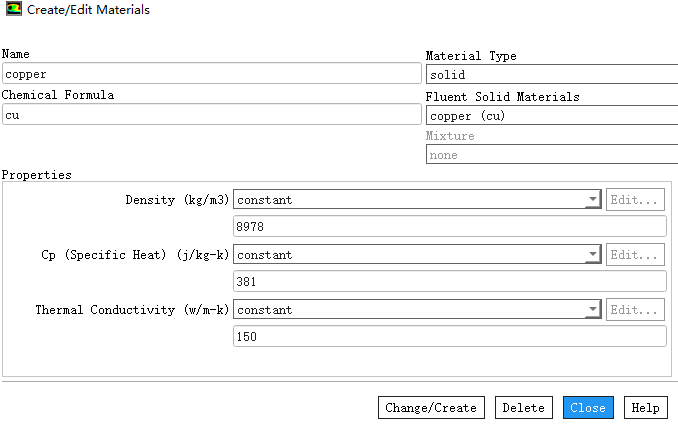Click the Chemical Formula field with cu

[211, 115]
